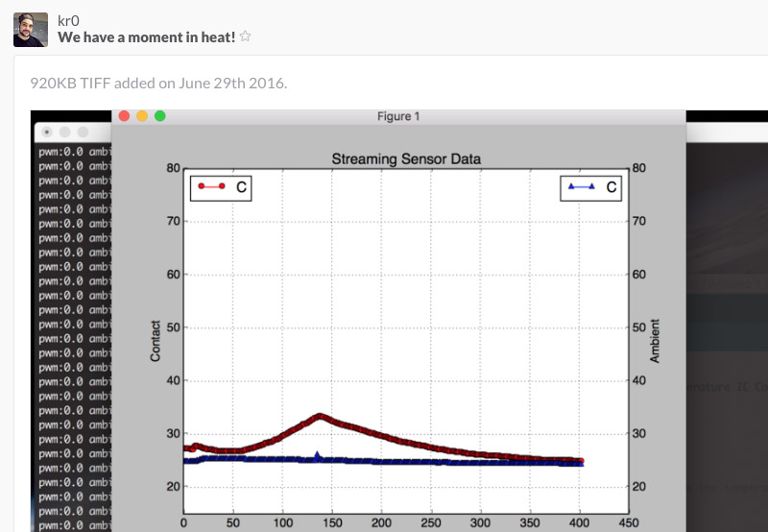Star the 'We have a moment in heat!' file

[246, 36]
